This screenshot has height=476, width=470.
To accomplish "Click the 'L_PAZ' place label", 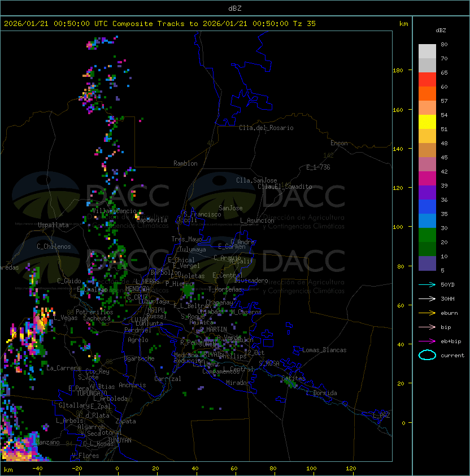I will tap(381, 416).
